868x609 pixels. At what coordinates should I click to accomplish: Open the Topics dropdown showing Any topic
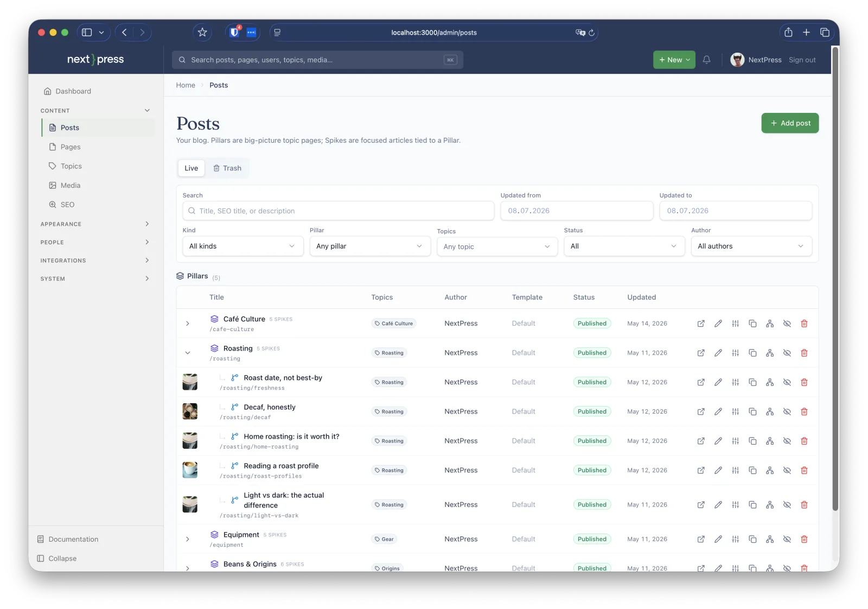[497, 247]
